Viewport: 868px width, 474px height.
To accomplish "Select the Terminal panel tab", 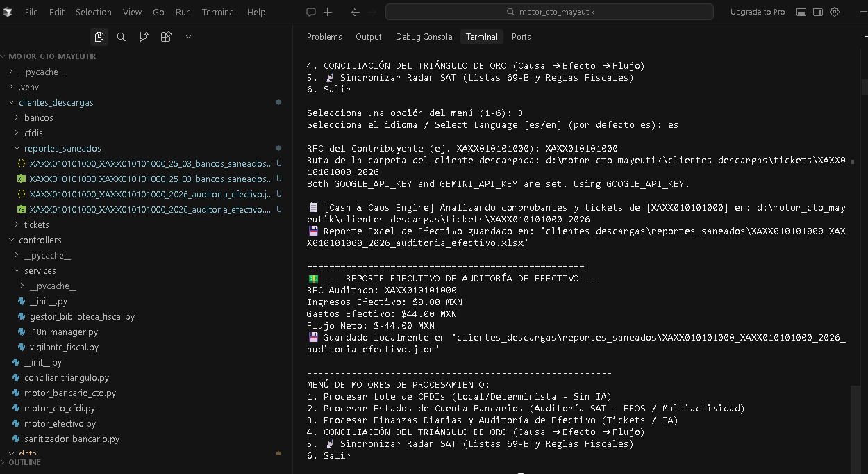I will pyautogui.click(x=482, y=37).
